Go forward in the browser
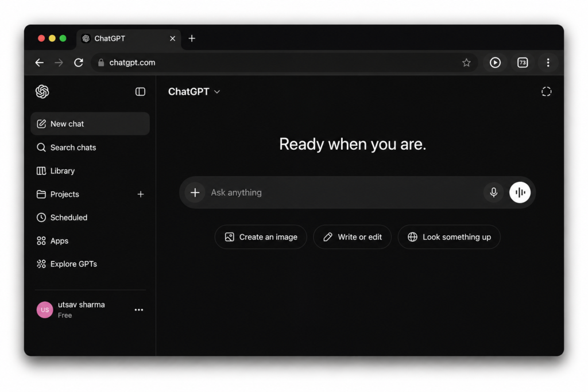 pyautogui.click(x=59, y=63)
